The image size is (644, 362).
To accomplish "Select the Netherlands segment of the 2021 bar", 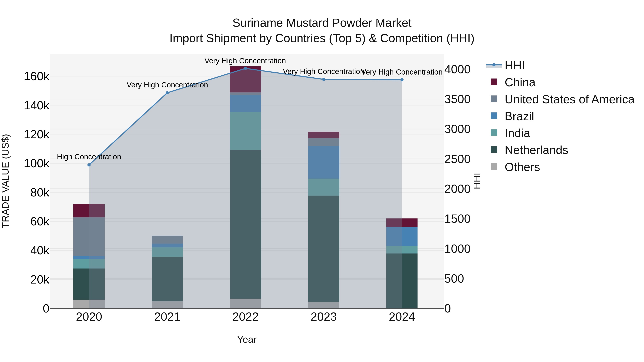I will pyautogui.click(x=167, y=279).
